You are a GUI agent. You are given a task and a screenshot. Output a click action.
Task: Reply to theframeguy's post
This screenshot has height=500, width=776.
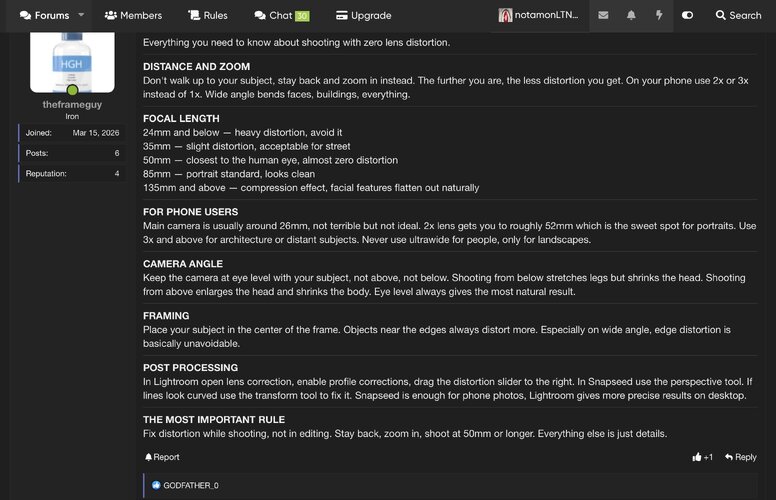740,457
